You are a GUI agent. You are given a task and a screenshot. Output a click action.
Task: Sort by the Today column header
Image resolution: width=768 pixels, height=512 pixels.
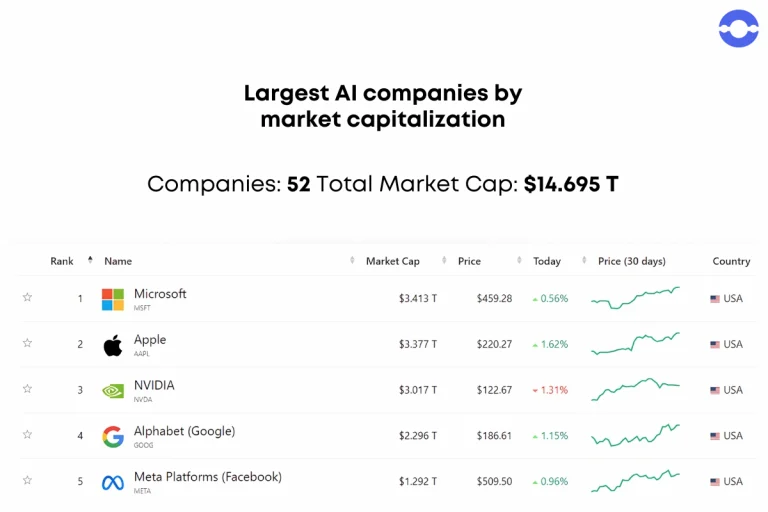tap(547, 261)
